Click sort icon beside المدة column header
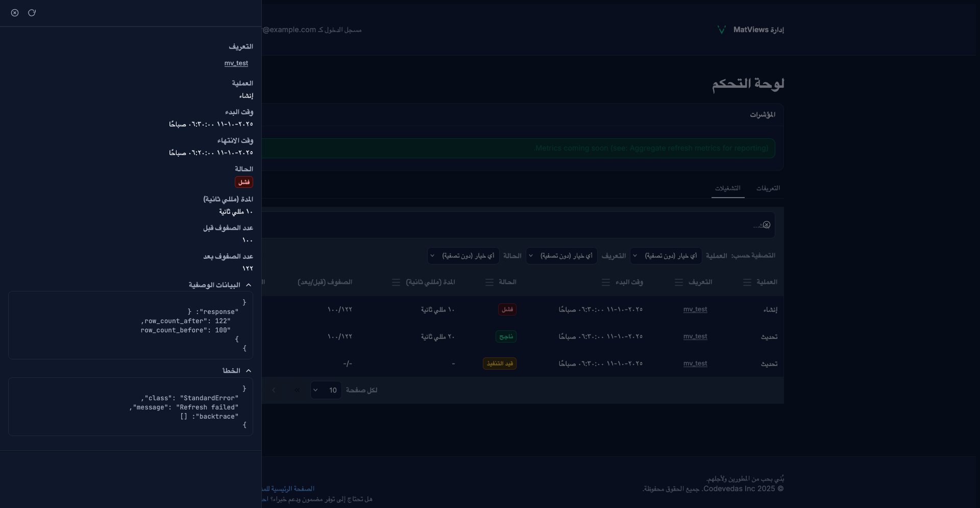This screenshot has width=980, height=508. tap(396, 282)
